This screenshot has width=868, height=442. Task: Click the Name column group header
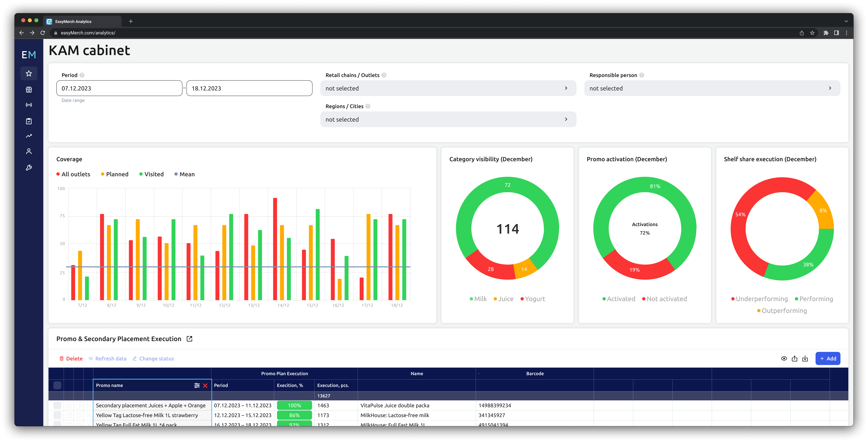(x=416, y=374)
